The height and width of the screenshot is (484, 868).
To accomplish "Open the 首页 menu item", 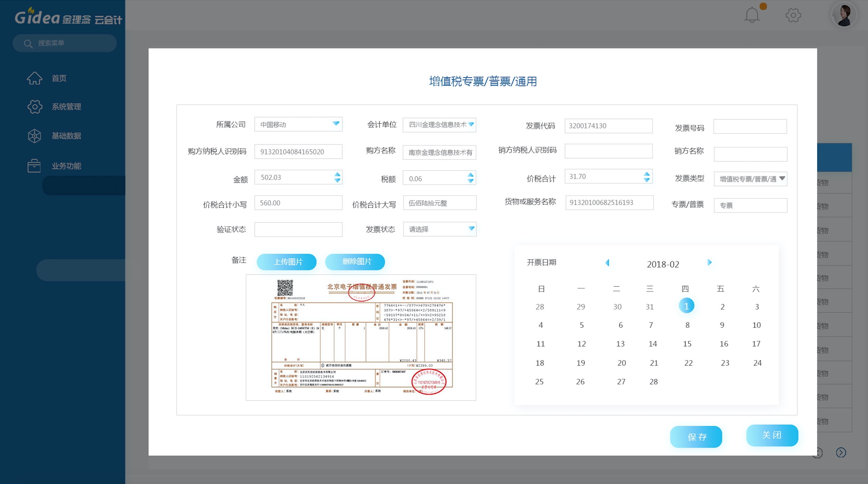I will (x=59, y=78).
